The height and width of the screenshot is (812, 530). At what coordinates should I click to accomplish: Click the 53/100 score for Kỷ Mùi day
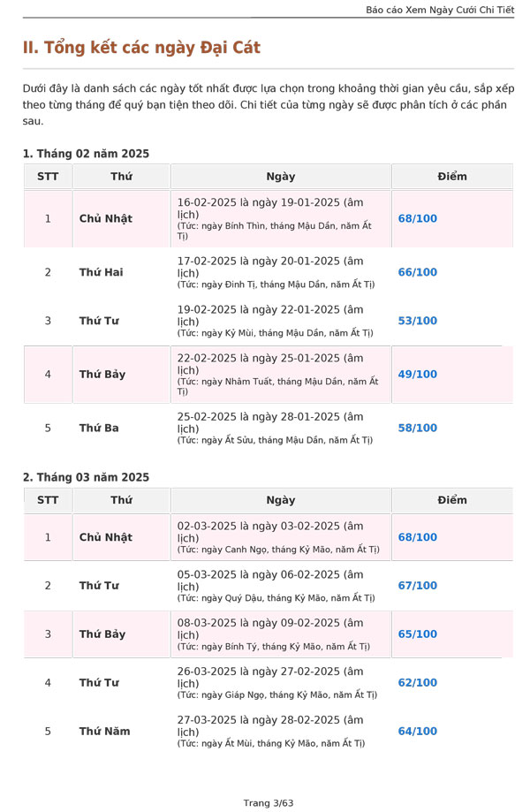pyautogui.click(x=417, y=321)
